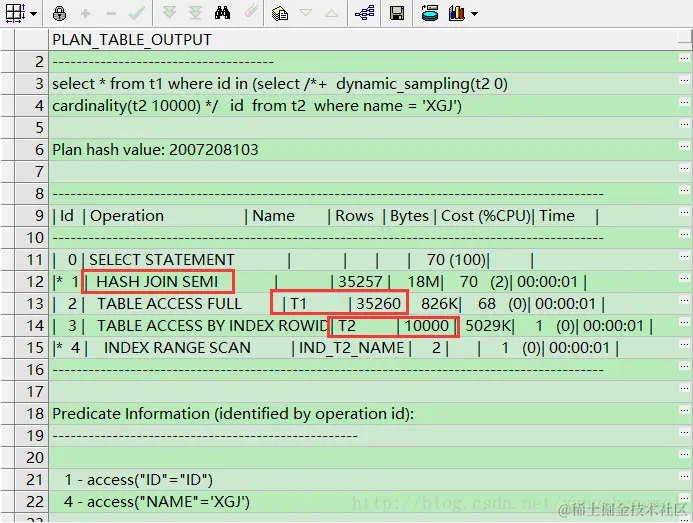Viewport: 693px width, 523px height.
Task: Open find with the binoculars icon
Action: tap(222, 13)
